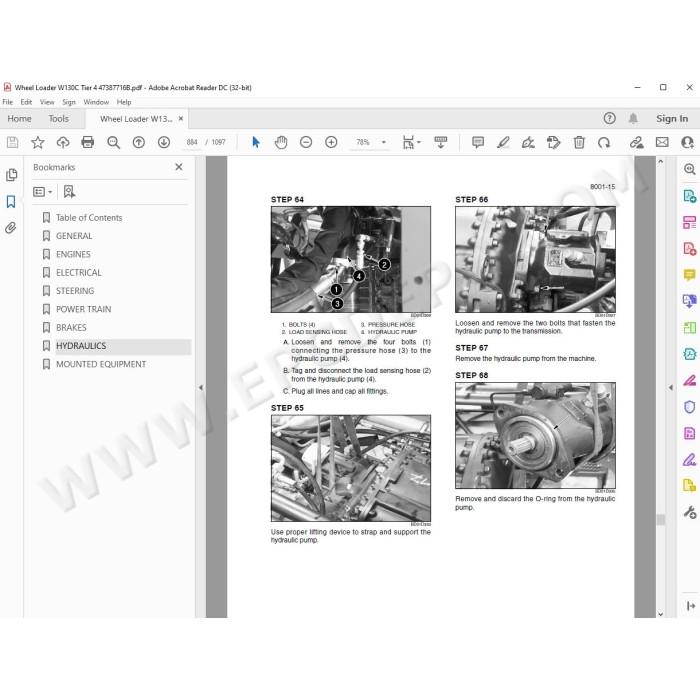Click the page number input field

pos(192,142)
